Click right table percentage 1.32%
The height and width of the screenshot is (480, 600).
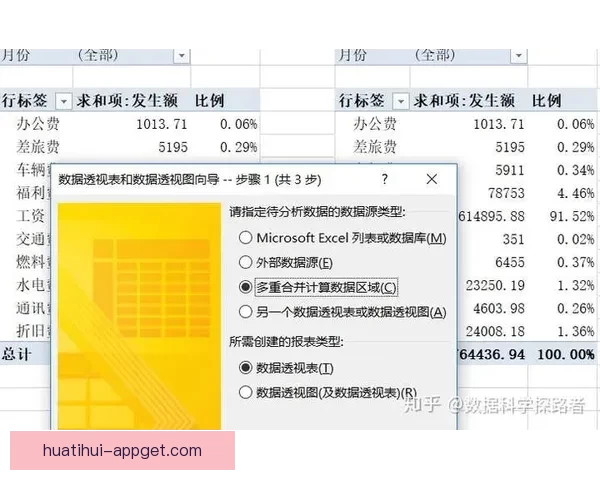pos(576,285)
